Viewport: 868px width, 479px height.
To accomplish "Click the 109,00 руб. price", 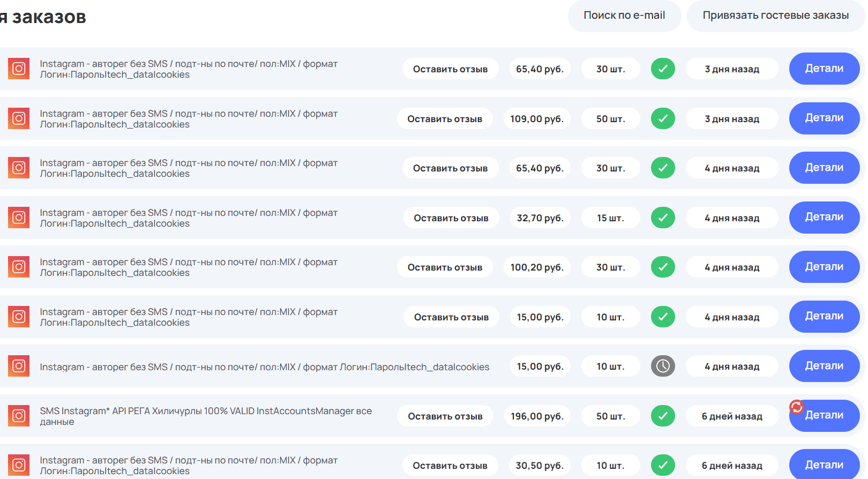I will coord(537,119).
